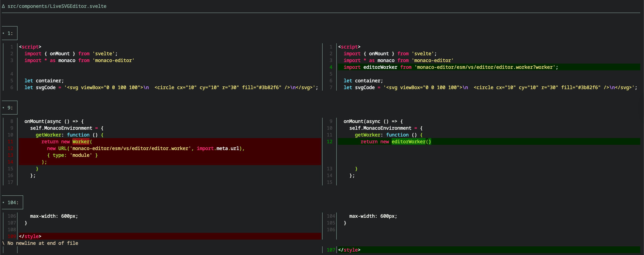644x255 pixels.
Task: Select the highlighted Worker token on line 11
Action: click(x=81, y=141)
